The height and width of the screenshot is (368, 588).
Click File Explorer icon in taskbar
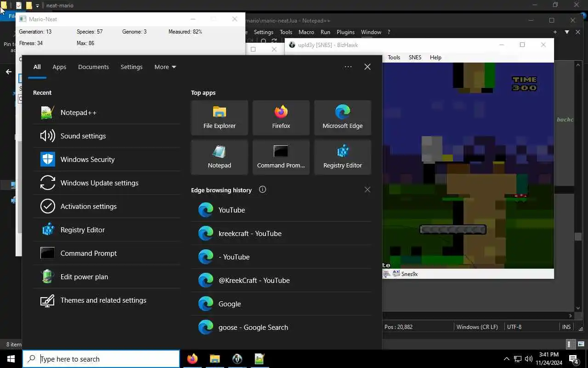pos(215,359)
